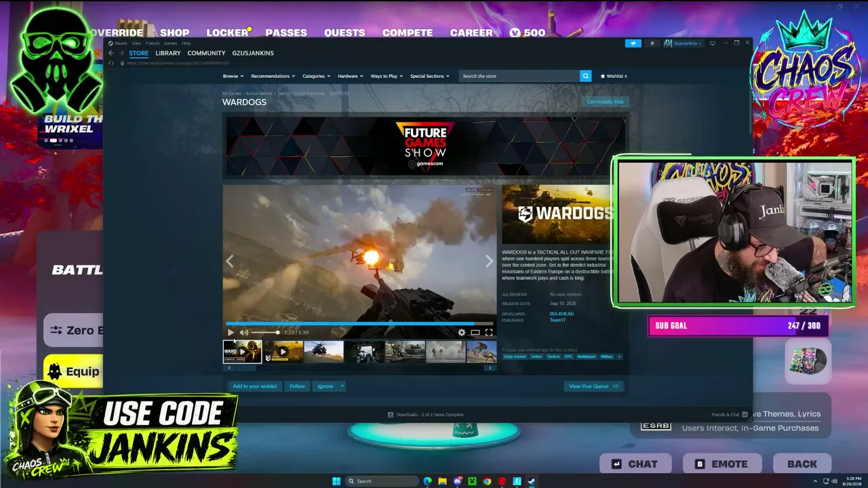Expand the Ways to Play dropdown
Screen dimensions: 868x488
(386, 76)
